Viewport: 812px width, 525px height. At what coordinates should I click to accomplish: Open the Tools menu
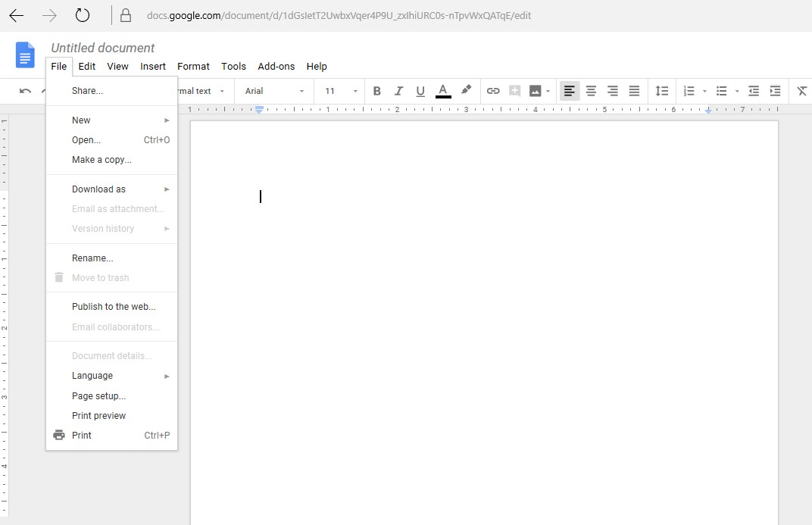coord(233,66)
